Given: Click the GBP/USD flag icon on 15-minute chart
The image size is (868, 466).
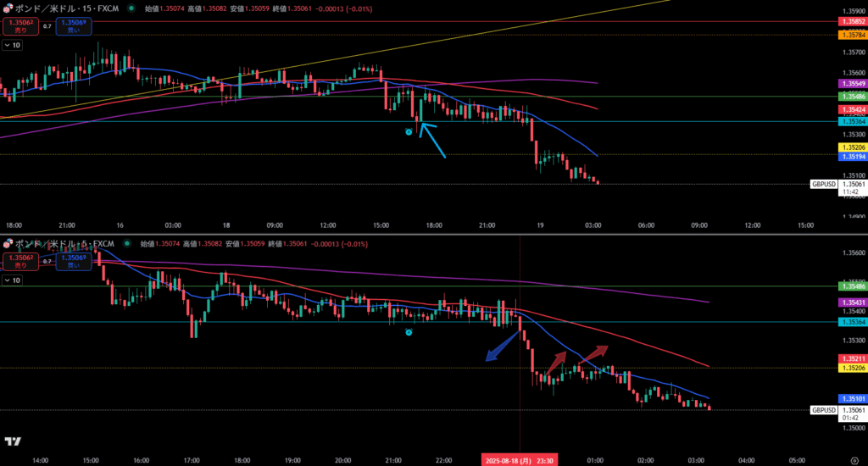Looking at the screenshot, I should pos(7,8).
